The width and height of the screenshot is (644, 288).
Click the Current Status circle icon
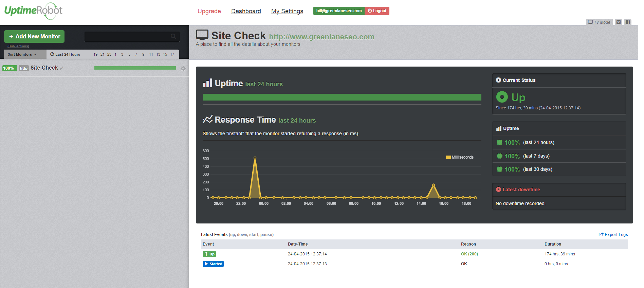pyautogui.click(x=498, y=80)
